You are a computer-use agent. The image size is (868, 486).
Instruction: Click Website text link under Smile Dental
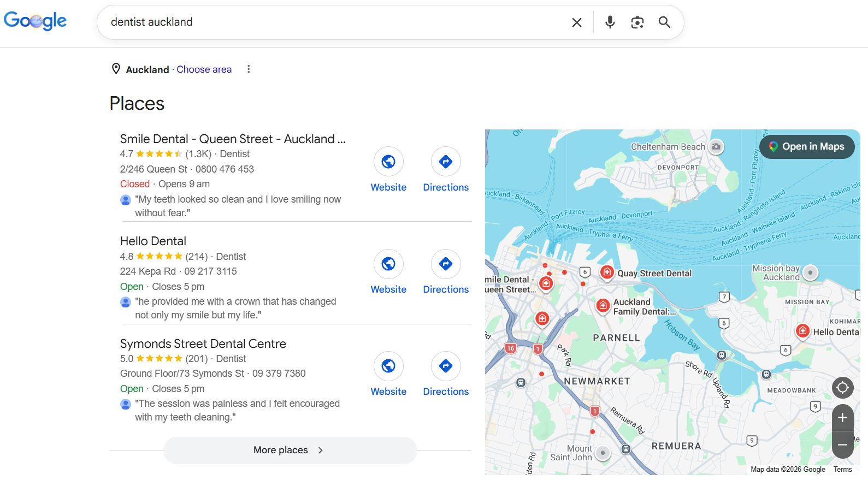coord(388,187)
